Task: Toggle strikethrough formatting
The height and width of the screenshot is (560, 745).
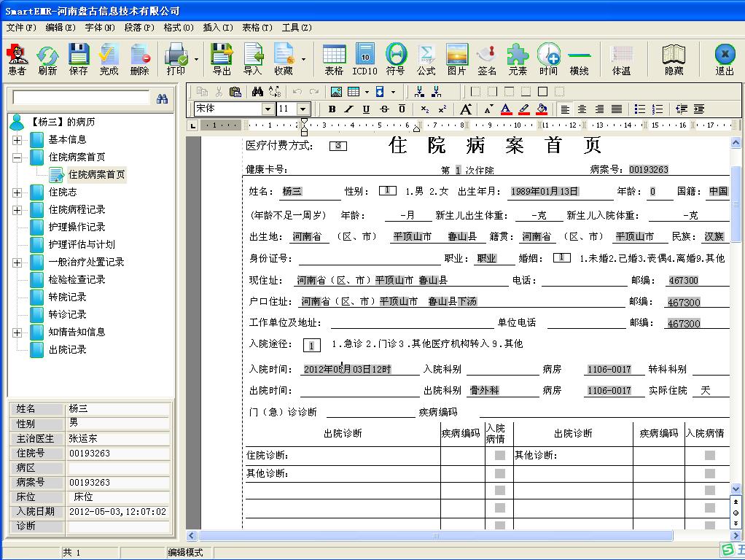Action: click(384, 109)
